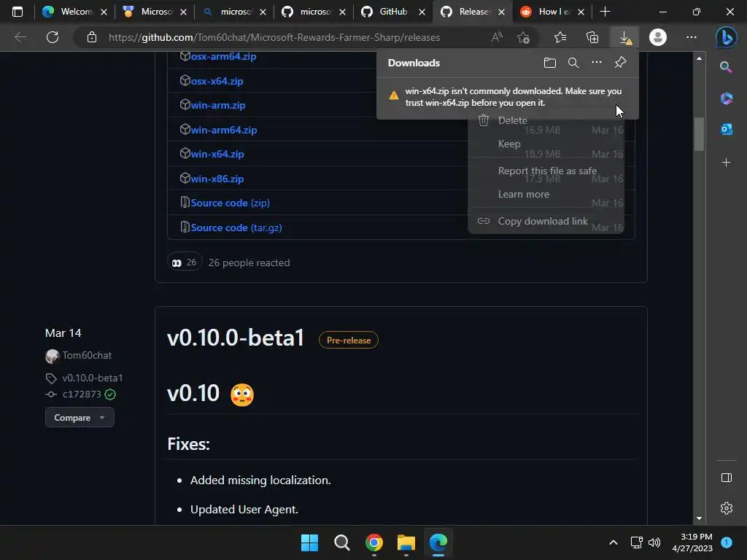Switch to the How I e... Reddit tab
The image size is (747, 560).
553,12
